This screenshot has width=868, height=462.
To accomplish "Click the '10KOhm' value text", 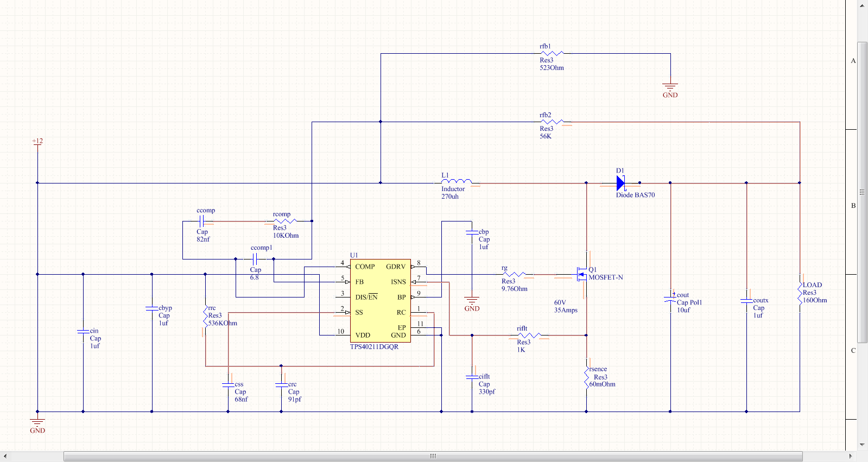I will [286, 236].
